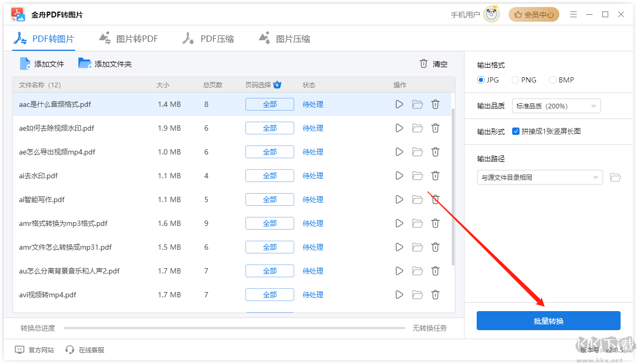
Task: Set page range for ai智能写作.pdf via 全部 button
Action: coord(269,199)
